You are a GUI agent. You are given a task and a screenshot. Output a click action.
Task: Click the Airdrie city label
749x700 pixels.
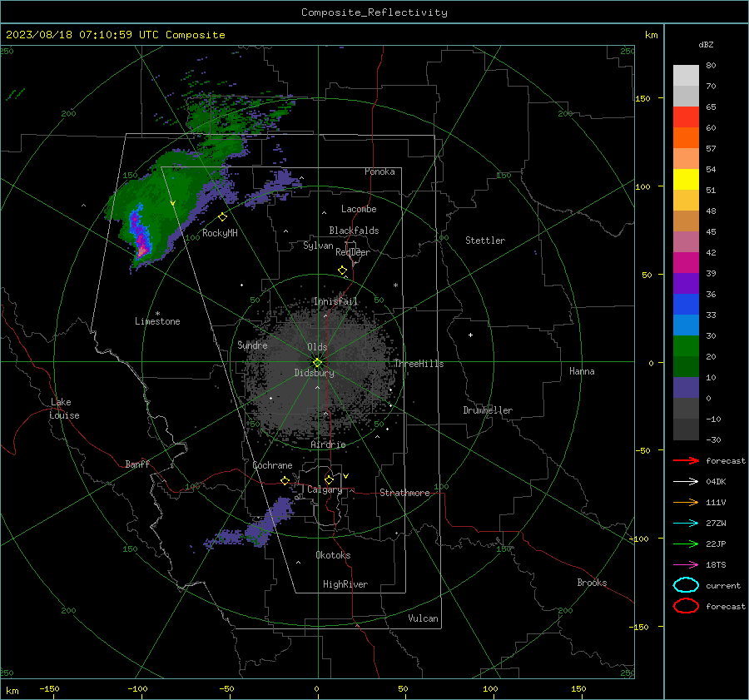328,444
